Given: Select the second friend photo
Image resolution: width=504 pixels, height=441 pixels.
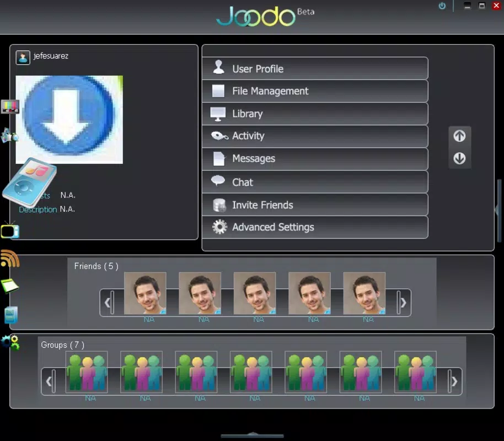Looking at the screenshot, I should point(200,293).
